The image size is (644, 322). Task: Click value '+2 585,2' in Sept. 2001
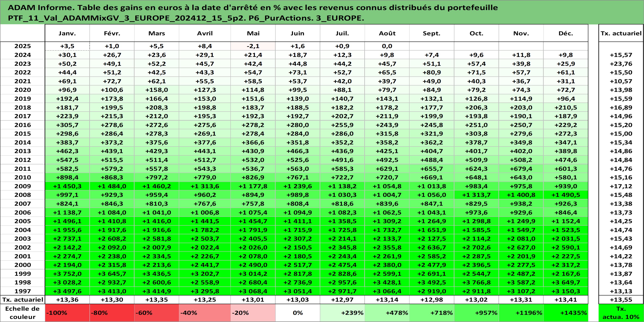coord(432,256)
